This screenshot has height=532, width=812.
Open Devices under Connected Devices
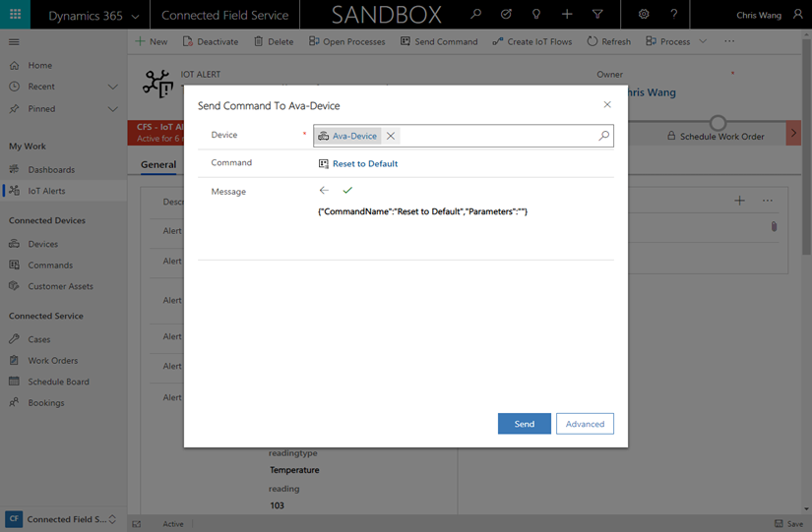click(x=43, y=244)
